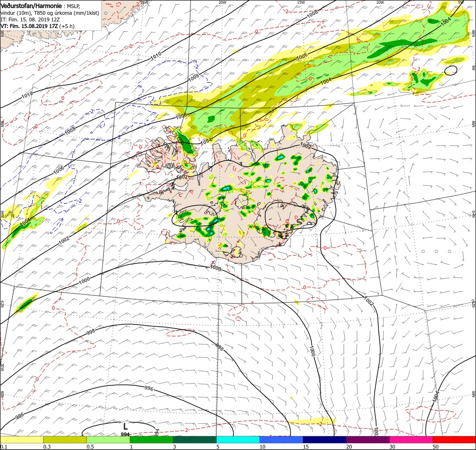Click the 'VT: Fim. 15.08.2019 17Z (+5 h)' line

[37, 26]
